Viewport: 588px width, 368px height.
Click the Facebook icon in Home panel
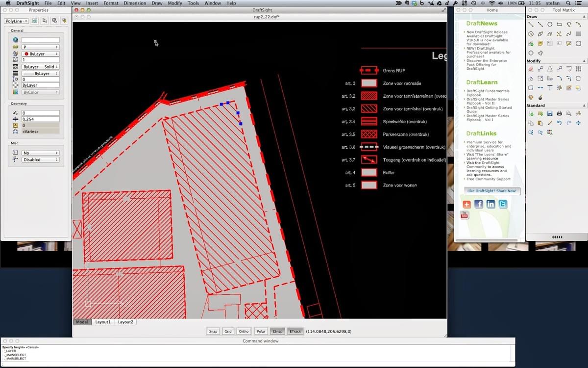click(479, 204)
